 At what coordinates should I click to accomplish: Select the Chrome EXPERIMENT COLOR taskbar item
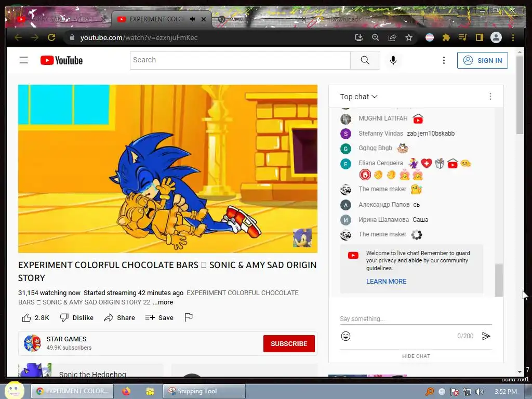tap(72, 391)
